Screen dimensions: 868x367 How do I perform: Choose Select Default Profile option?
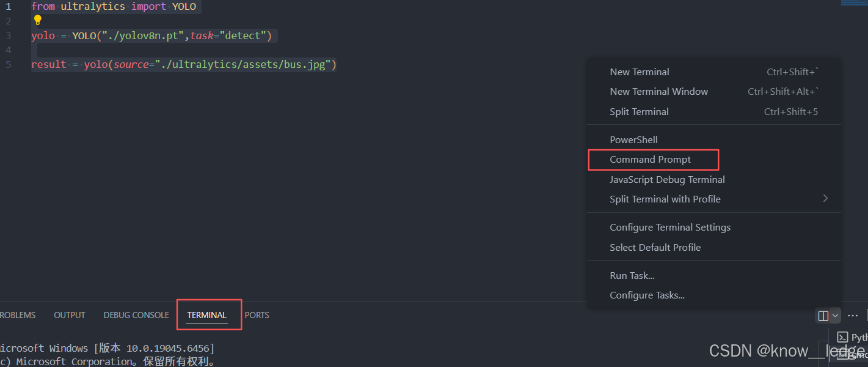[x=714, y=248]
